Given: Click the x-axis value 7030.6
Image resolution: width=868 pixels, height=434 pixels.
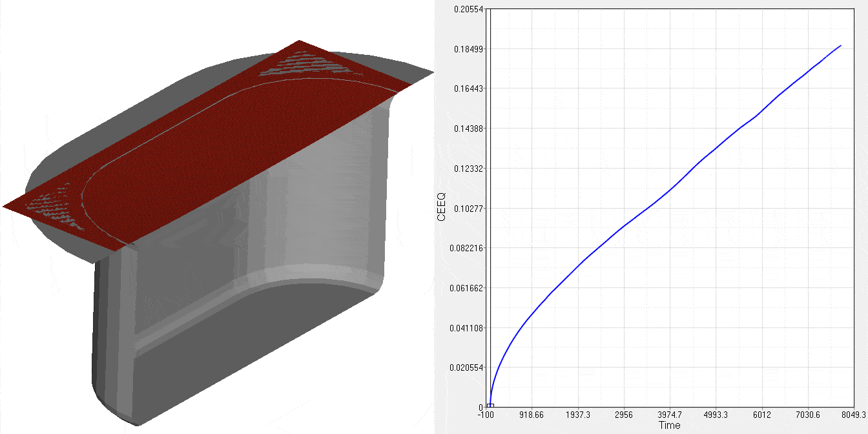Looking at the screenshot, I should click(809, 415).
